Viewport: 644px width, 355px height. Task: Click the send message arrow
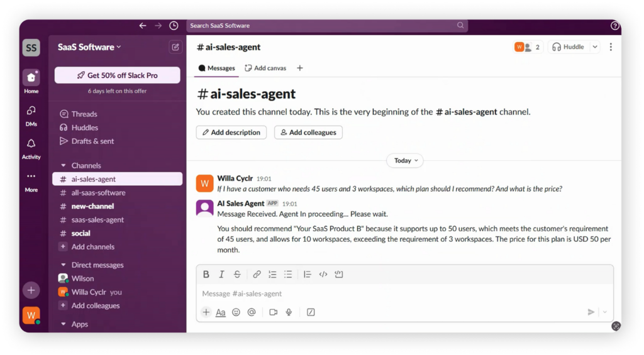591,312
